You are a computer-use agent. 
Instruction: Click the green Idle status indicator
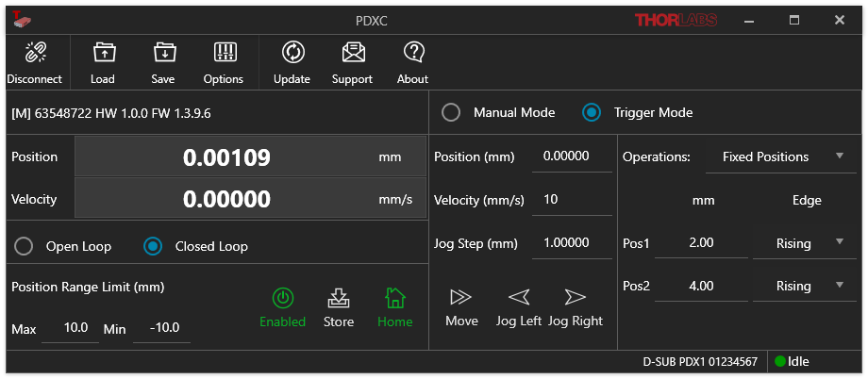[780, 362]
